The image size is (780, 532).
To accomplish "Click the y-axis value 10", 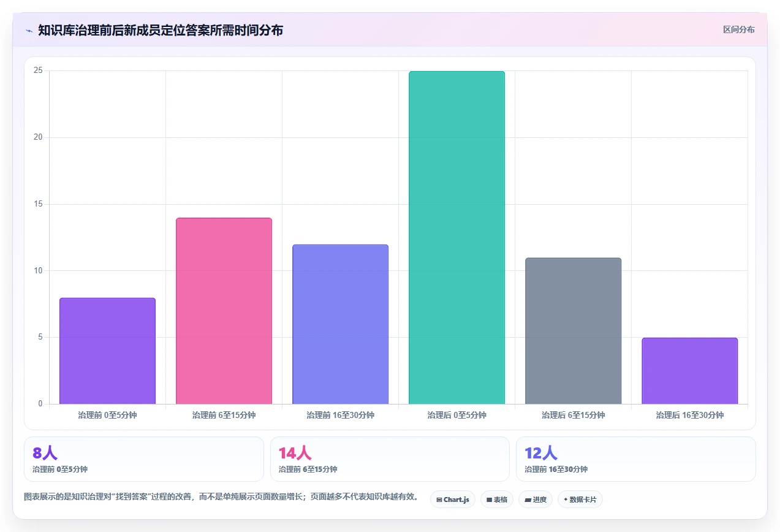I will [38, 270].
